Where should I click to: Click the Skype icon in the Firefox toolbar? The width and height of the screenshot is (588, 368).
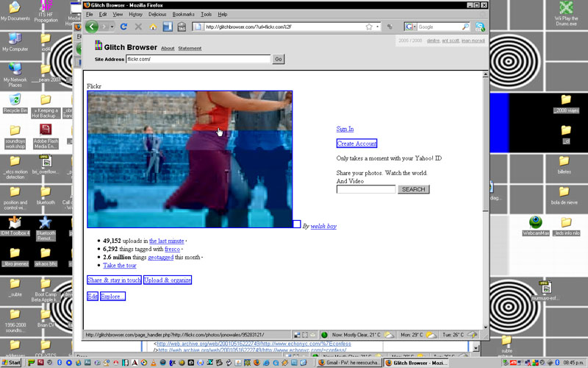(480, 26)
